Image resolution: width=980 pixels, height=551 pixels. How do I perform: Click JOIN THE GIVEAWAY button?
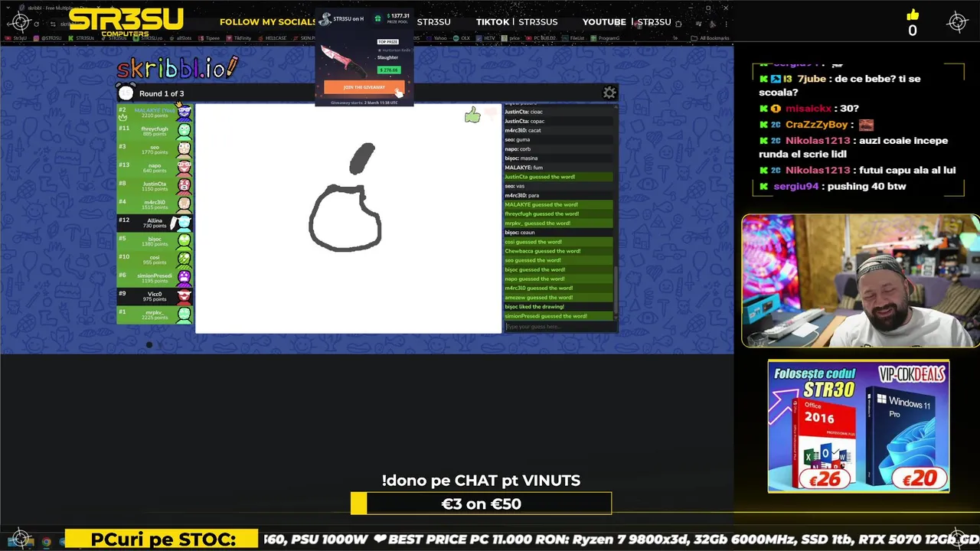coord(364,87)
